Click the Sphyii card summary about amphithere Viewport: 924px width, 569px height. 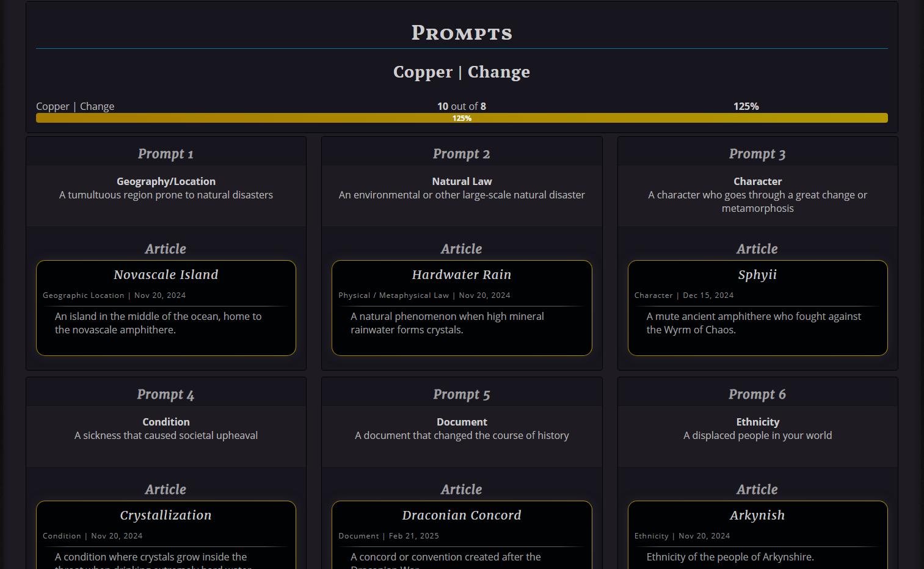point(754,323)
